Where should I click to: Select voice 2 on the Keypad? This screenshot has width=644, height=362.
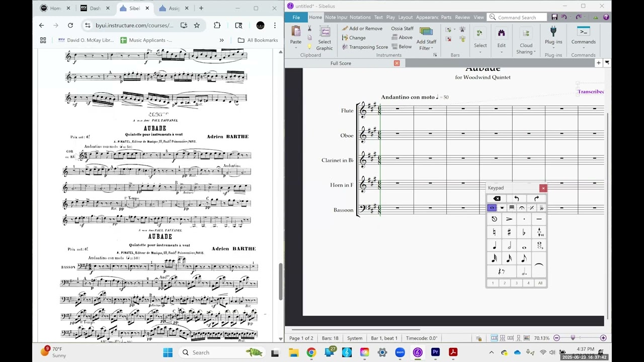(x=505, y=283)
